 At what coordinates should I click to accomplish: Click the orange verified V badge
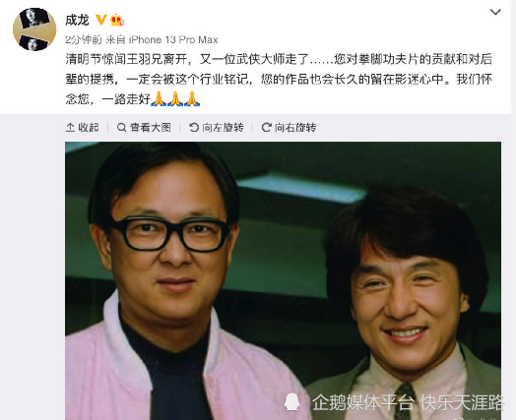tap(100, 20)
